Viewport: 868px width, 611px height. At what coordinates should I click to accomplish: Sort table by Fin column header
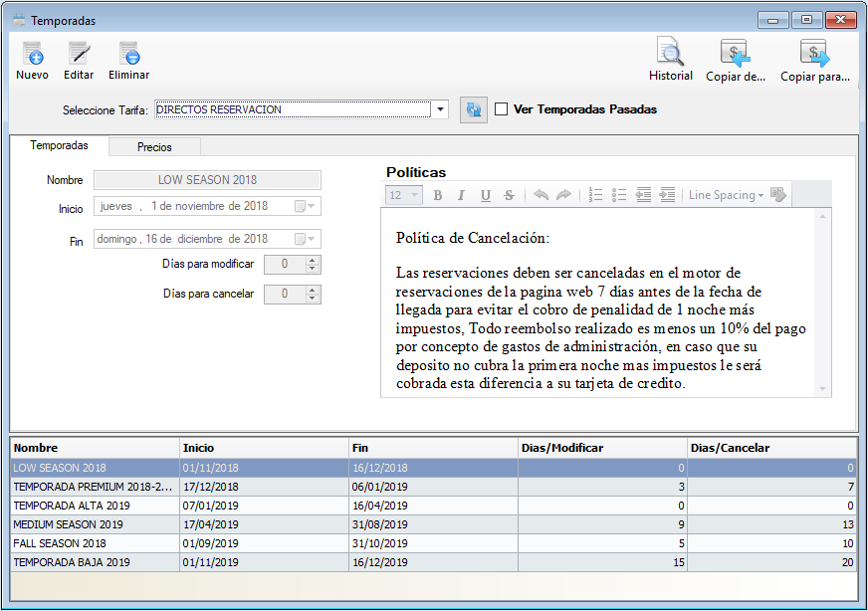(x=434, y=448)
